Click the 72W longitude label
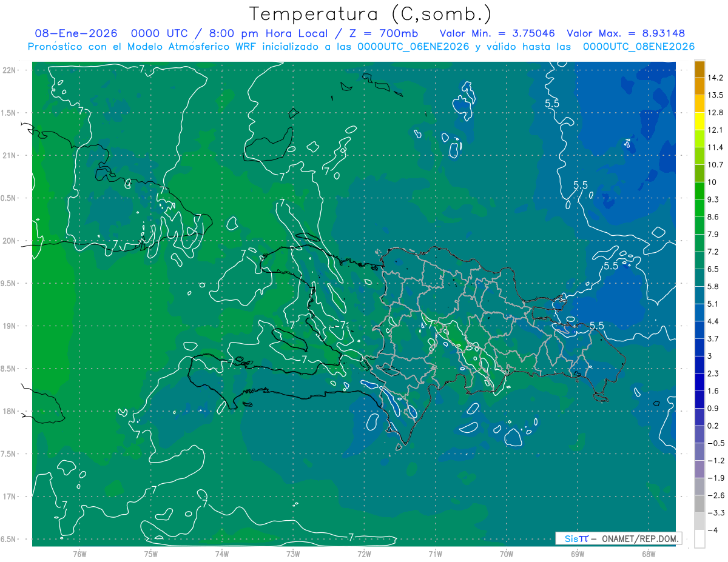Viewport: 728px width, 562px height. (x=364, y=554)
